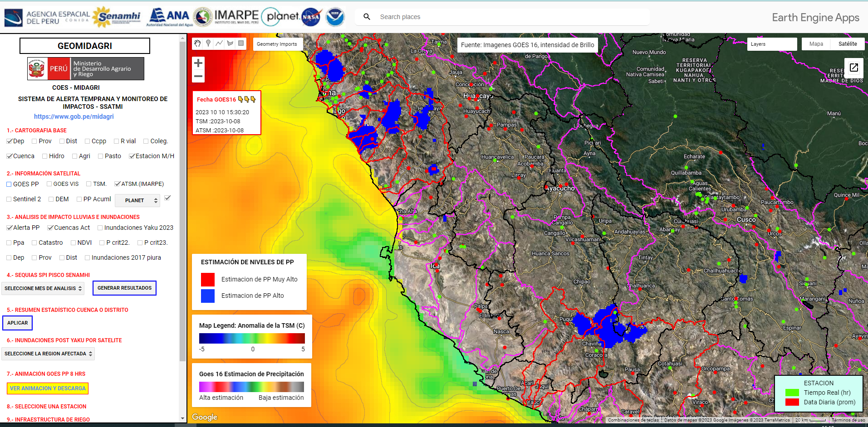Select the draw rectangle tool
The height and width of the screenshot is (427, 868).
pos(241,44)
